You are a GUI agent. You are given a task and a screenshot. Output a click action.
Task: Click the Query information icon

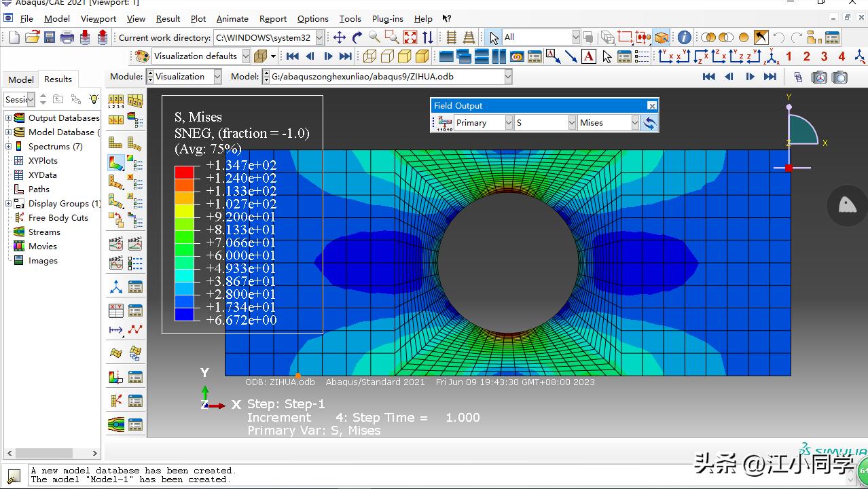coord(685,37)
